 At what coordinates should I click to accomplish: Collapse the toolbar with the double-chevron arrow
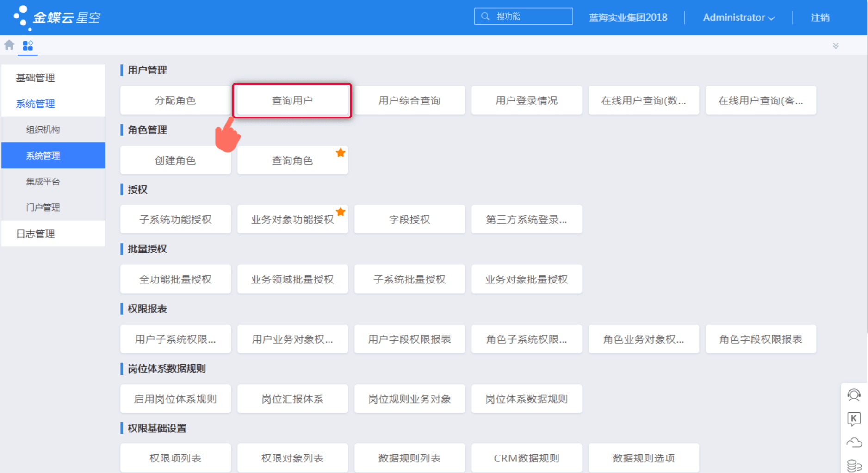(836, 45)
